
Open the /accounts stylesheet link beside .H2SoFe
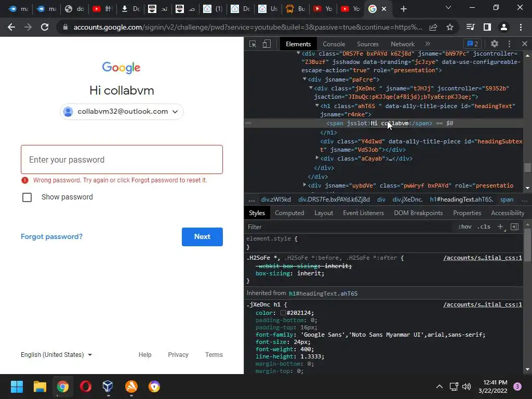[x=483, y=258]
